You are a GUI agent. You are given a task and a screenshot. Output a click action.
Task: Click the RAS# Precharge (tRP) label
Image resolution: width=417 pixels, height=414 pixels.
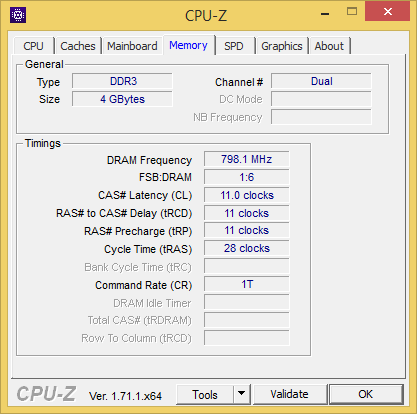138,231
